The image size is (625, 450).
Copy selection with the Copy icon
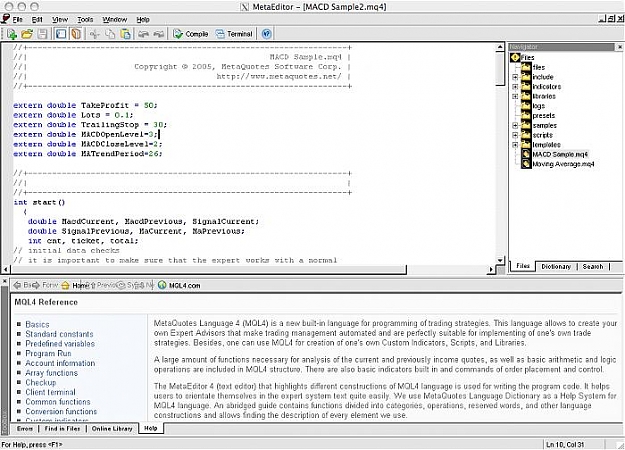tap(110, 34)
